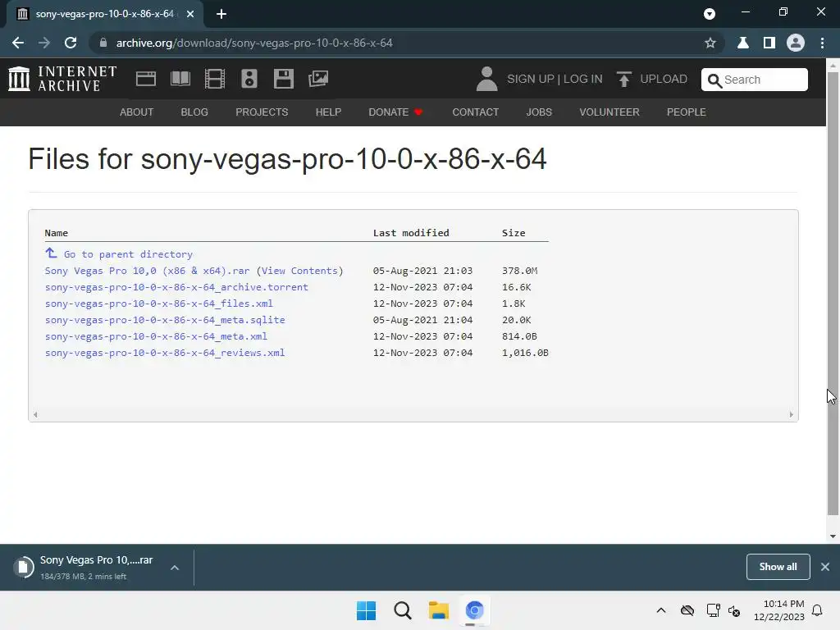The width and height of the screenshot is (840, 630).
Task: Open the tab search dropdown arrow
Action: [x=710, y=14]
